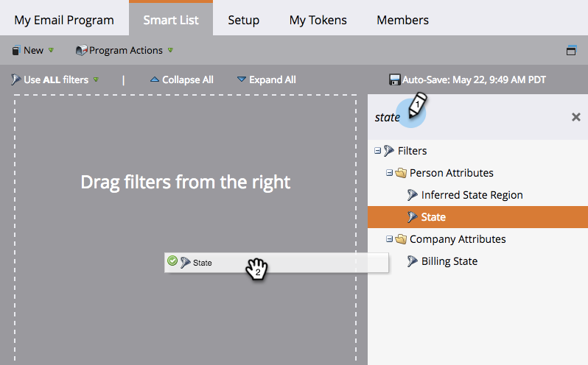Select the Inferred State Region filter

pos(472,195)
